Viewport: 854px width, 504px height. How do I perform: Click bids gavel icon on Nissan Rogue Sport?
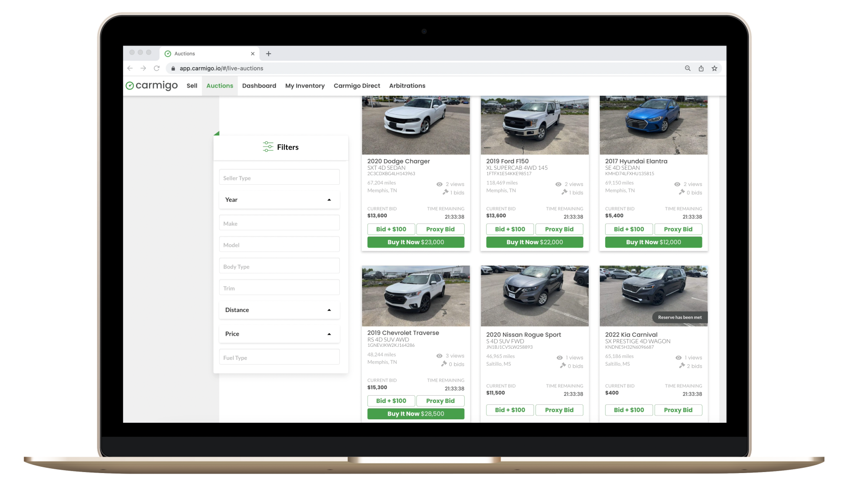click(563, 366)
